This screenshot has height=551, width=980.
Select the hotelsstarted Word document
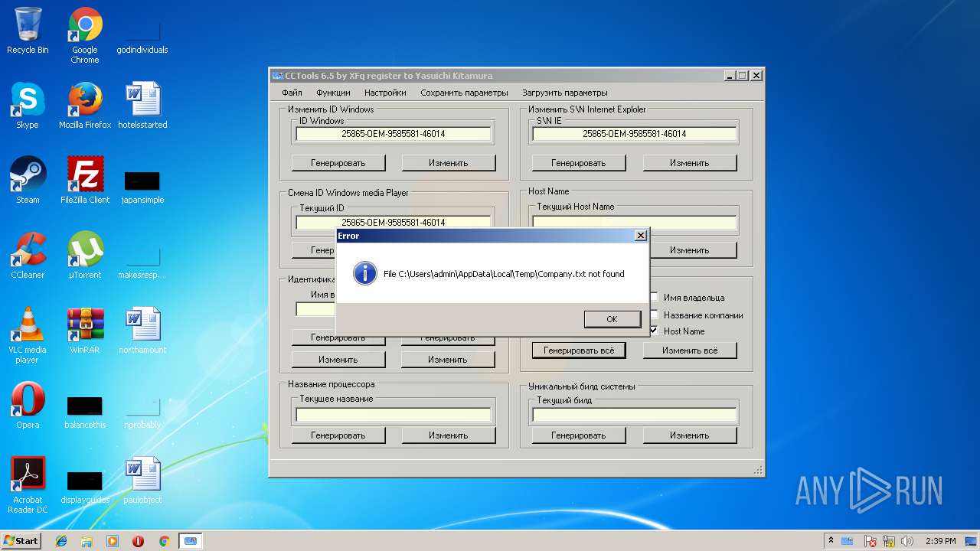pos(142,106)
